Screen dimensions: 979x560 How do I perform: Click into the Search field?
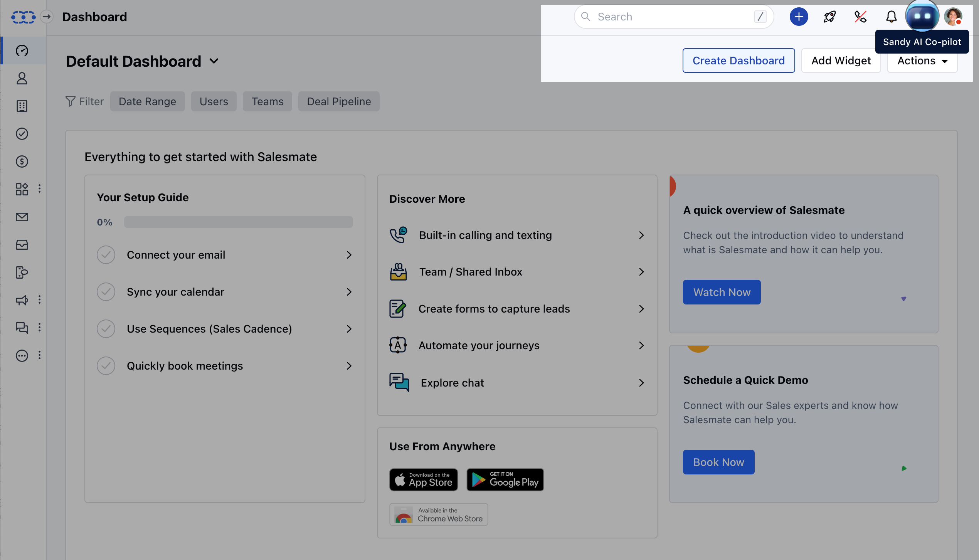(674, 17)
